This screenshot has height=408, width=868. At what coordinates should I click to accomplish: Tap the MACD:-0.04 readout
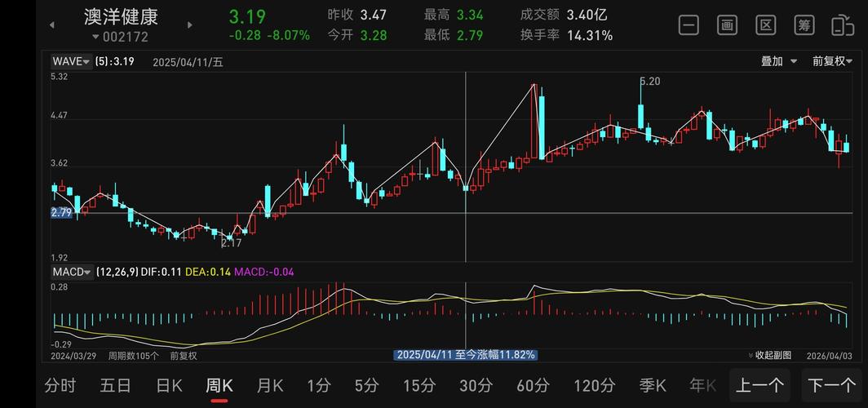point(263,272)
